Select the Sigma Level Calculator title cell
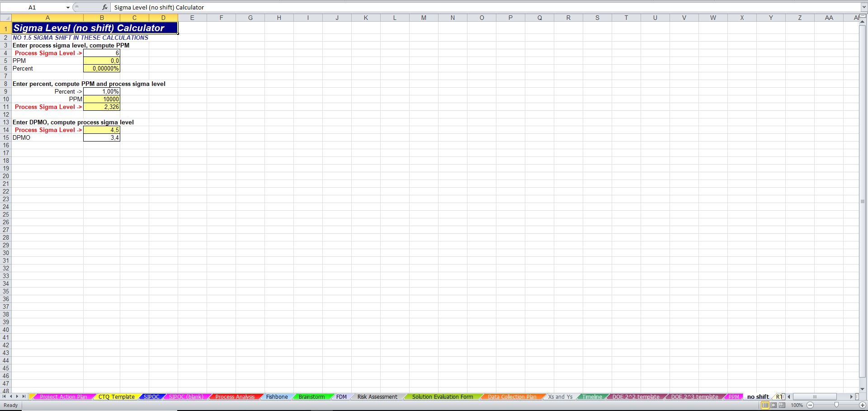The width and height of the screenshot is (868, 411). [x=94, y=28]
